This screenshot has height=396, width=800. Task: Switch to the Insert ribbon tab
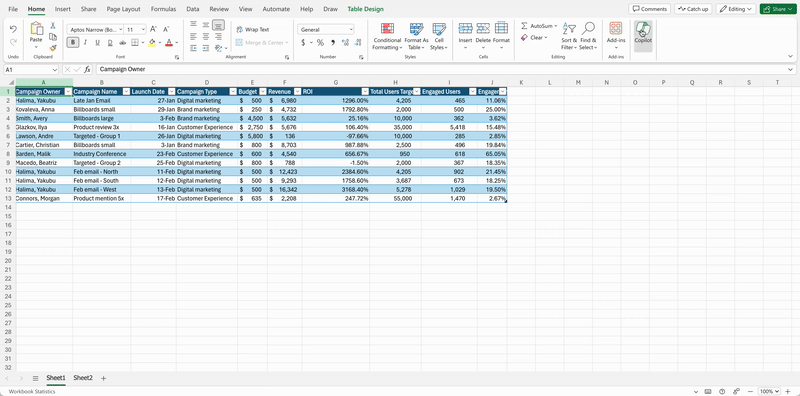click(63, 9)
